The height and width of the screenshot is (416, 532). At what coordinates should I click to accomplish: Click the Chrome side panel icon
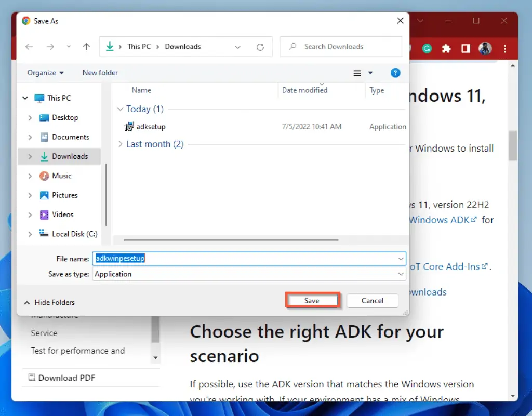(x=465, y=48)
